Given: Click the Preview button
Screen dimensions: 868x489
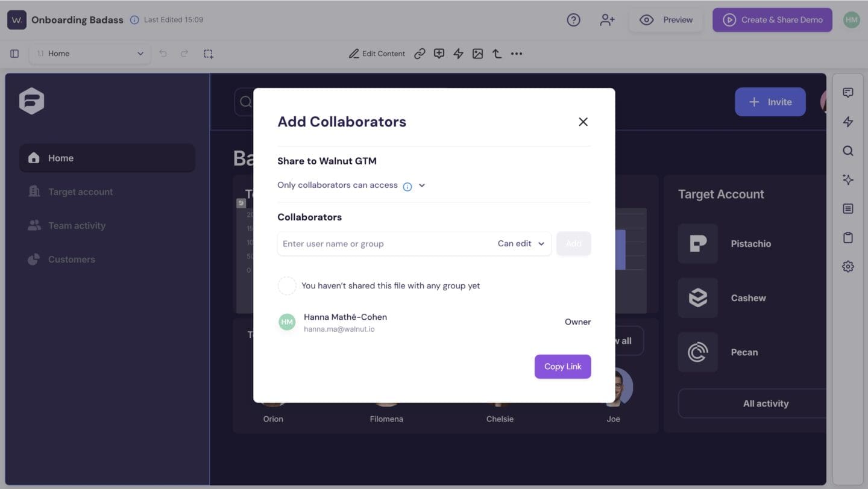Looking at the screenshot, I should click(x=666, y=20).
